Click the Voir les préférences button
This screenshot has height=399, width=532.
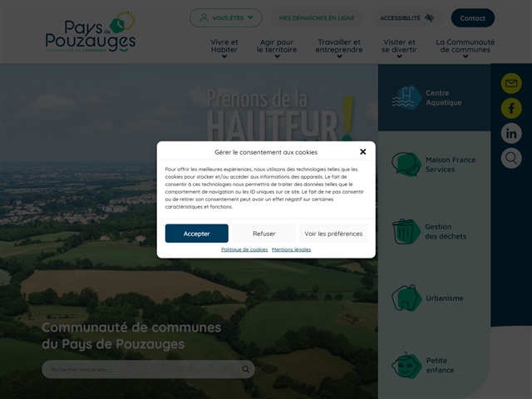click(x=333, y=234)
